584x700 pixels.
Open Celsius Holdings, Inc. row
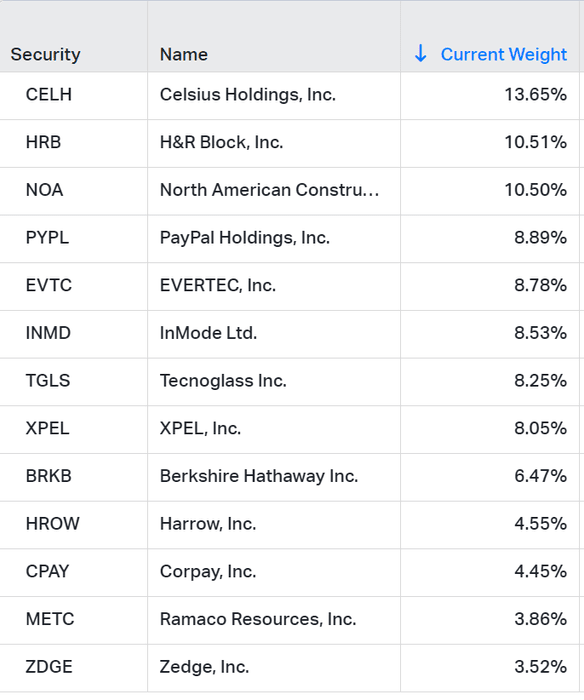[x=289, y=96]
